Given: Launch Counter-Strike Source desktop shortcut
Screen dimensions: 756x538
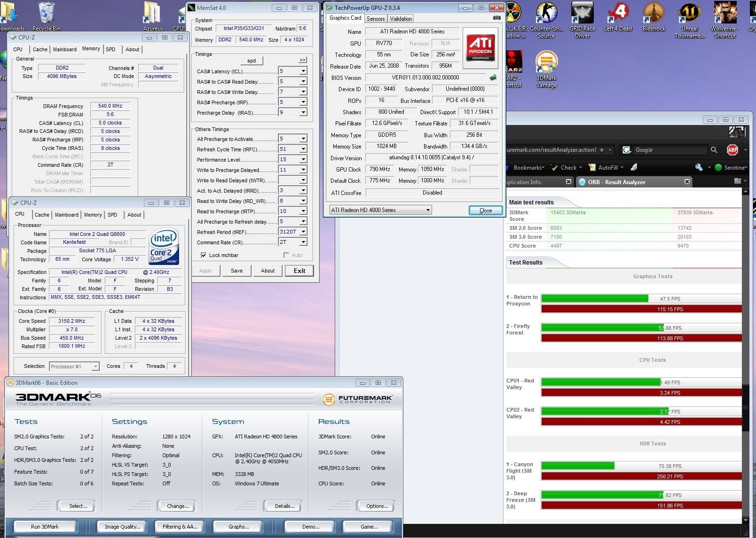Looking at the screenshot, I should point(546,19).
